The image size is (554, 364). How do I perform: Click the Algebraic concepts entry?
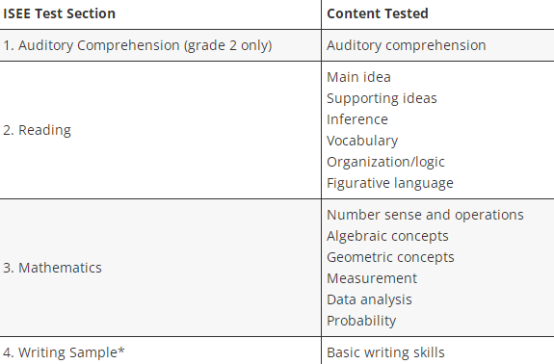point(388,236)
